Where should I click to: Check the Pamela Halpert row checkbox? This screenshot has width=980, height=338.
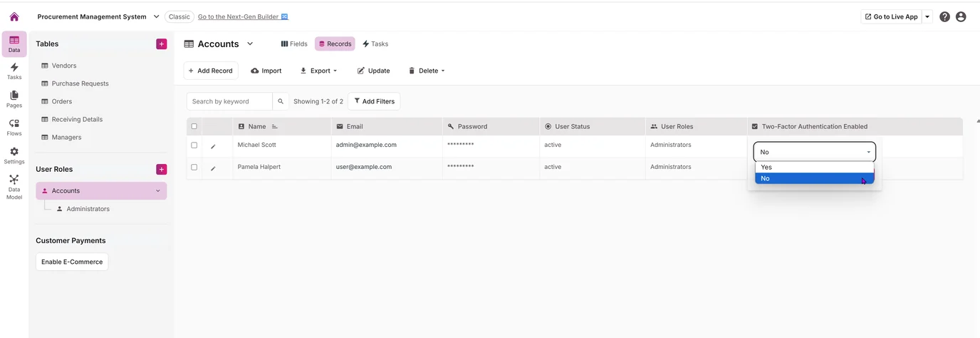[194, 167]
